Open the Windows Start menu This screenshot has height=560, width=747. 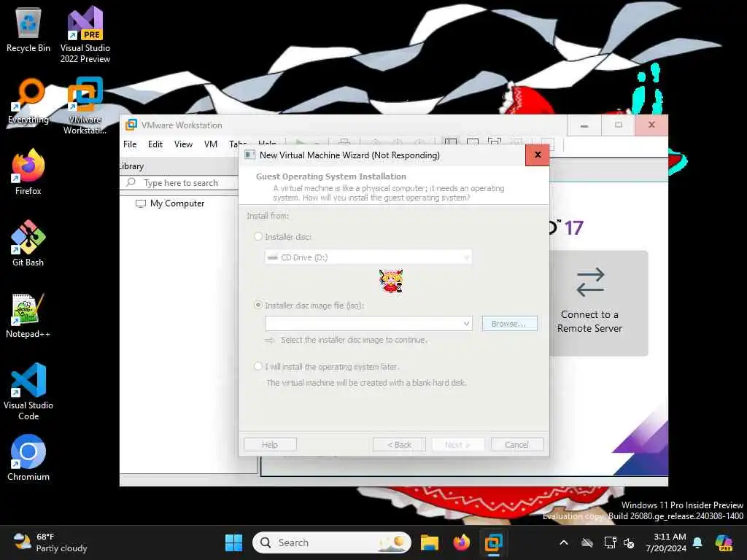coord(233,542)
